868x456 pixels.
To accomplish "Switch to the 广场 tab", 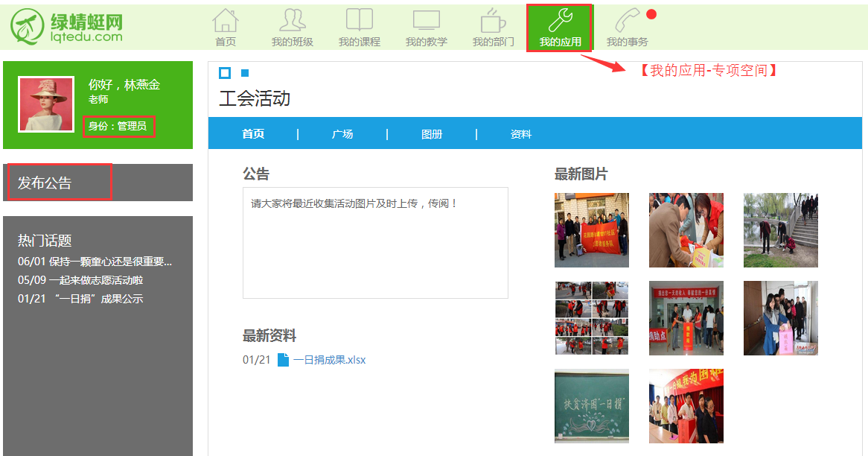I will pyautogui.click(x=342, y=134).
